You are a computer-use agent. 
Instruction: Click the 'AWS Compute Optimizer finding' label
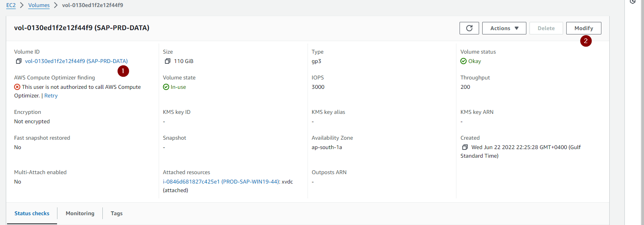54,77
